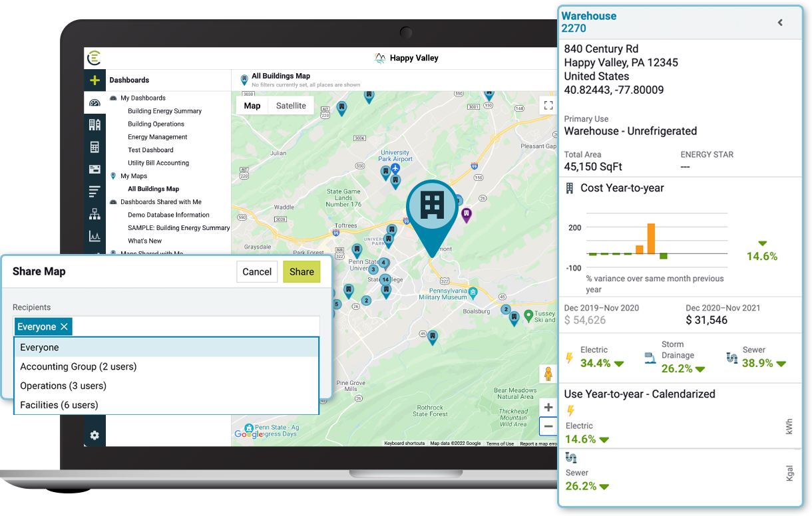This screenshot has width=812, height=516.
Task: Click the green plus icon to add content
Action: (95, 80)
